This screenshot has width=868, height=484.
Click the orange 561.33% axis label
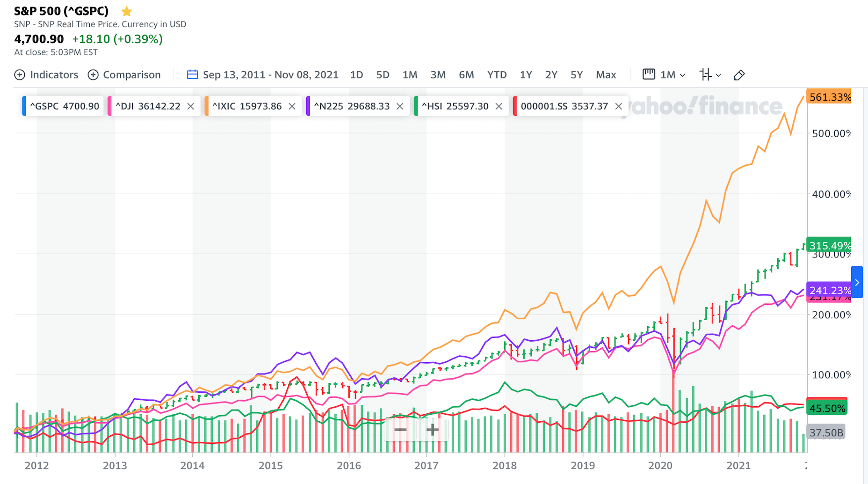[x=829, y=97]
